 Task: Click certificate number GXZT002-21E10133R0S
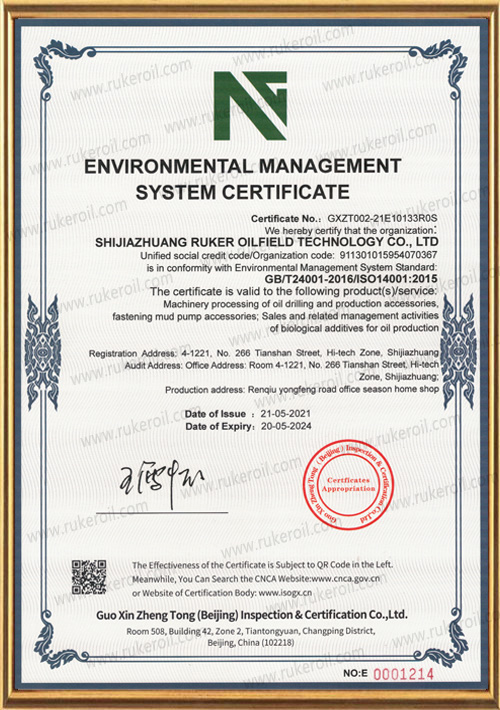[x=382, y=219]
